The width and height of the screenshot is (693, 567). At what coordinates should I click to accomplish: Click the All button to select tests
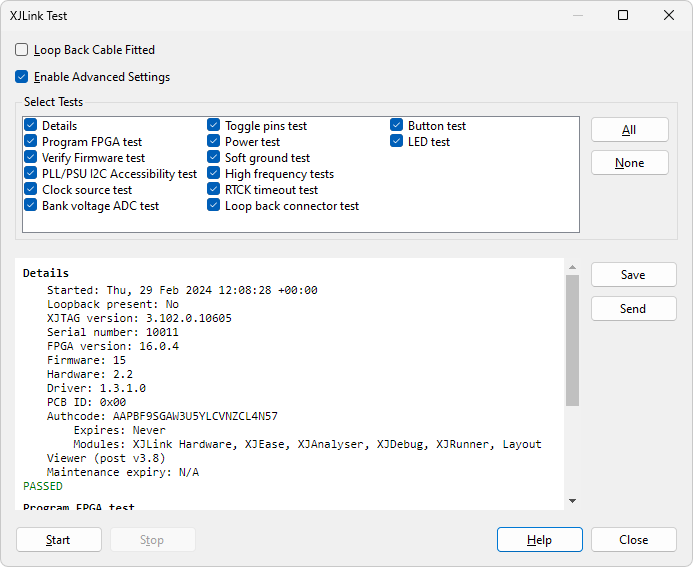[x=629, y=130]
